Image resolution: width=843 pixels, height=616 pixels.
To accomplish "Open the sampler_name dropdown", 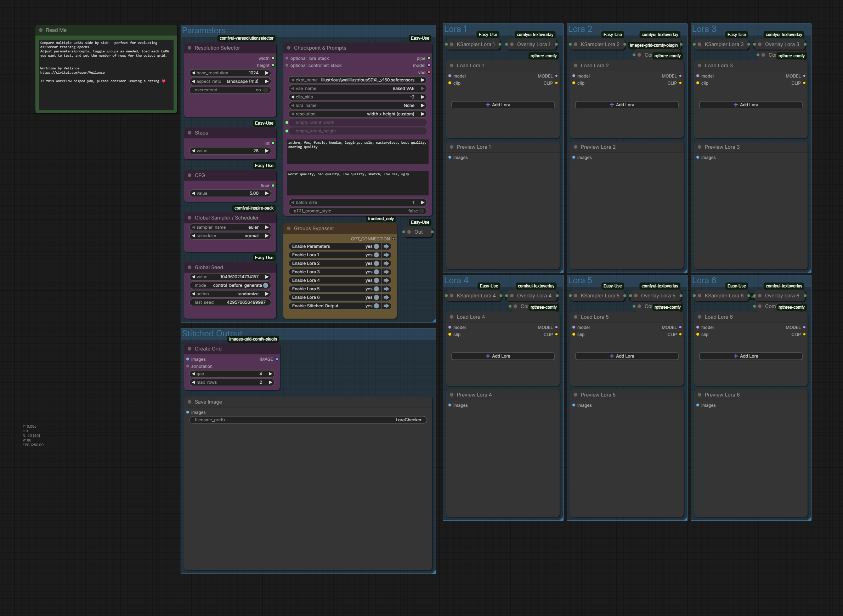I will [230, 227].
